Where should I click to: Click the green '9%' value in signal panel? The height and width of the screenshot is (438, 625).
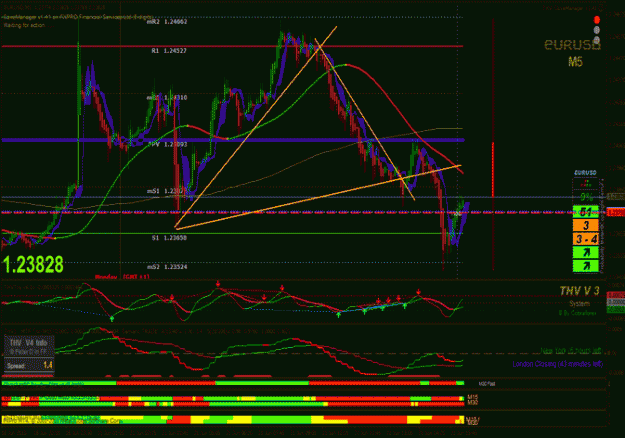coord(586,197)
